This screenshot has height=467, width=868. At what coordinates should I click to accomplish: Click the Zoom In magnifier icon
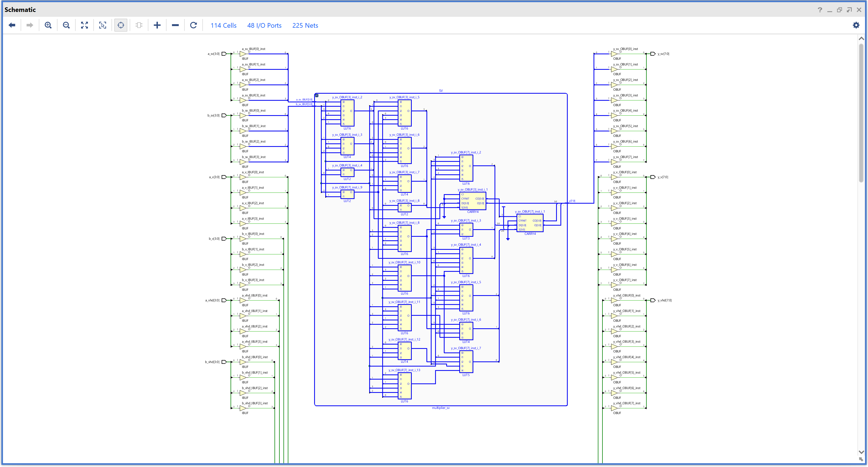point(48,25)
